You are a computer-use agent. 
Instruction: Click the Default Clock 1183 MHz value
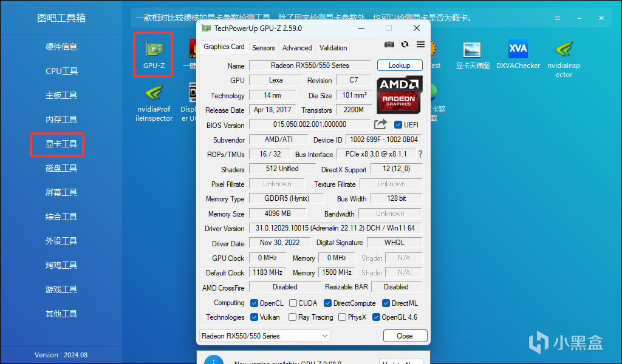[268, 272]
